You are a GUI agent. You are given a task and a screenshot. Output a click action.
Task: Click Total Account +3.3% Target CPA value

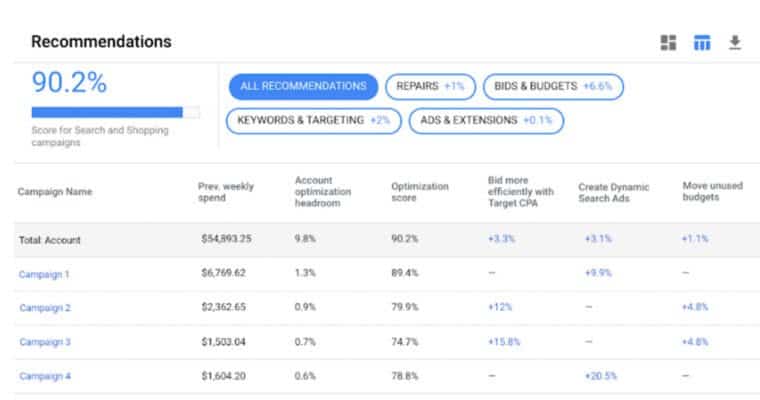501,239
